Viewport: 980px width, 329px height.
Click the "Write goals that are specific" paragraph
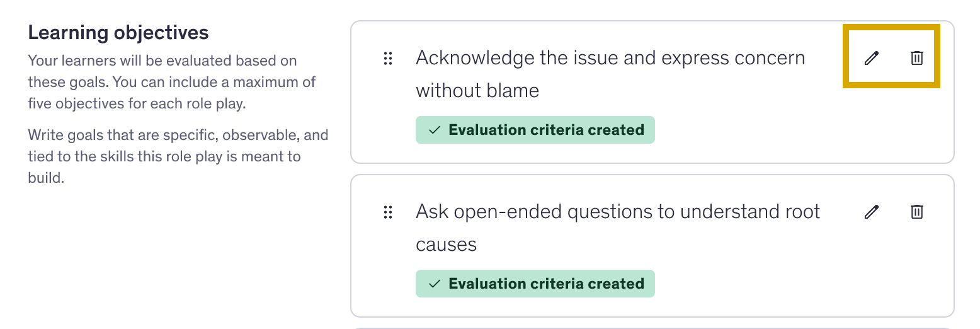tap(178, 156)
